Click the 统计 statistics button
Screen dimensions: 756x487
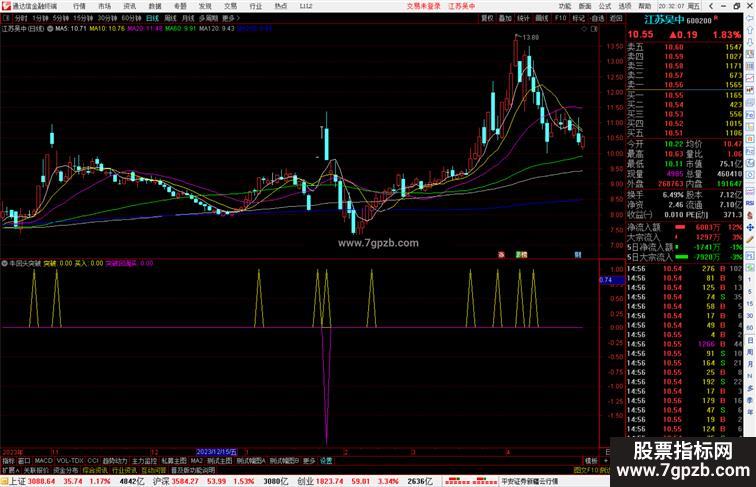(523, 18)
